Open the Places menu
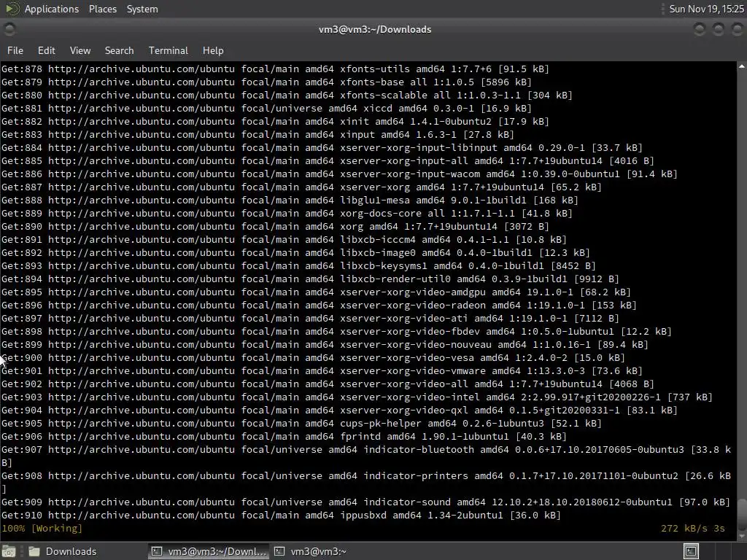 tap(102, 9)
